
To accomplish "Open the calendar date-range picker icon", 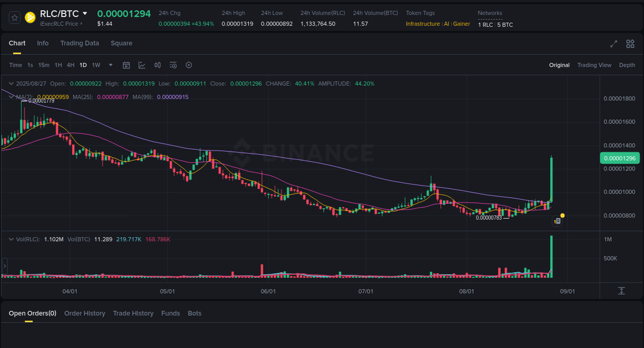I will click(126, 65).
